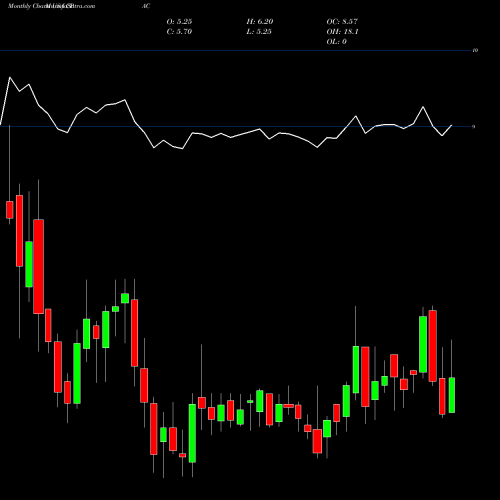Click the OC: 8.57 reading

point(342,22)
